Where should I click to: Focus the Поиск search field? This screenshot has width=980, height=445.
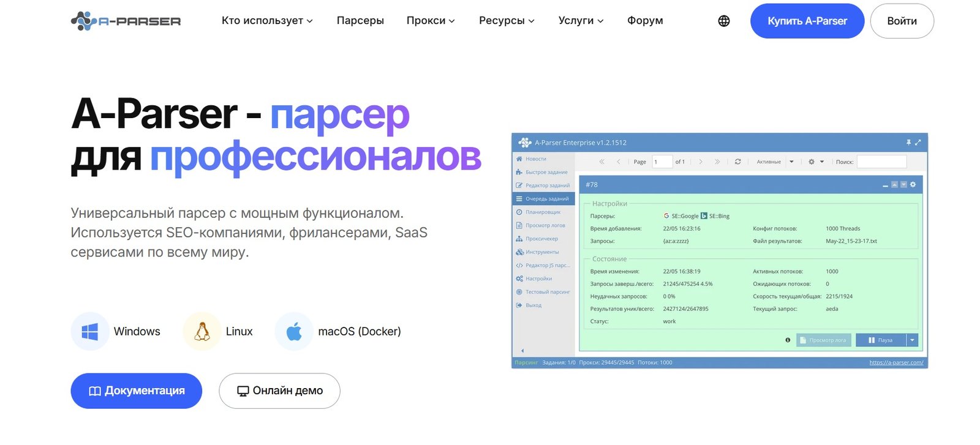pos(881,162)
